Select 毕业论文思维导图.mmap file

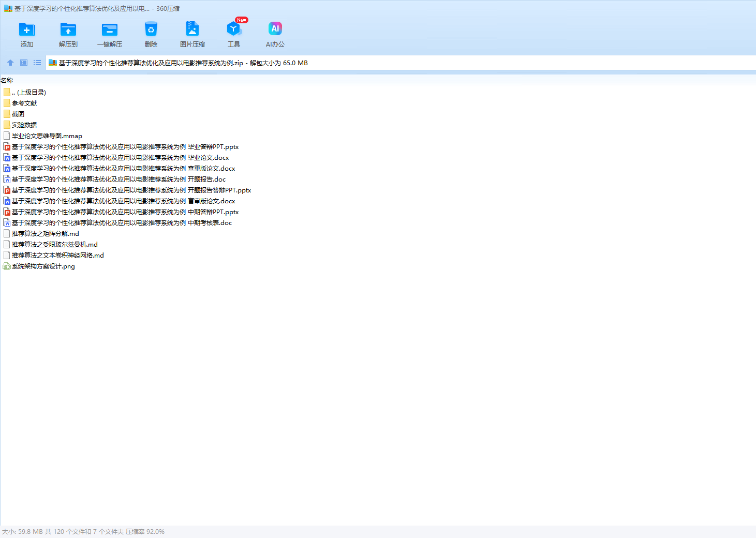(47, 136)
